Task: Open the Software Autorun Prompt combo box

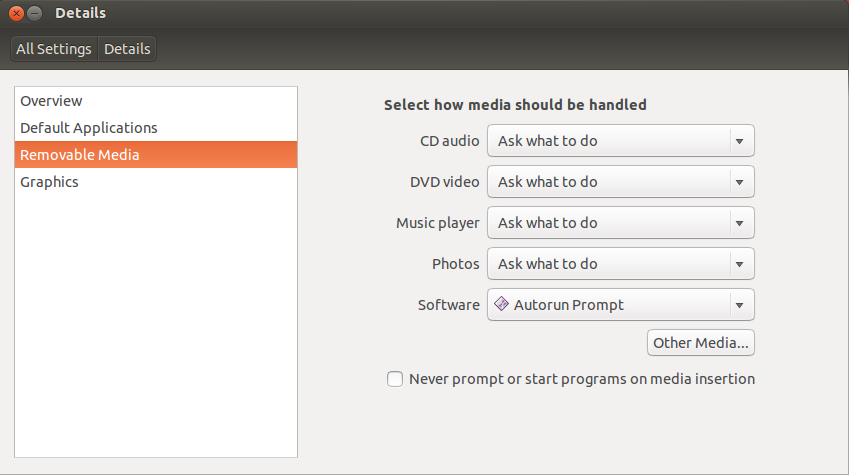Action: pyautogui.click(x=621, y=305)
